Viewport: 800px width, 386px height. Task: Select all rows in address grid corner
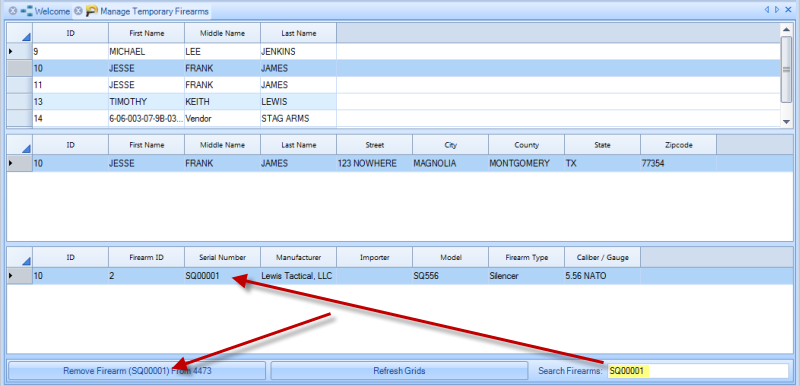19,145
